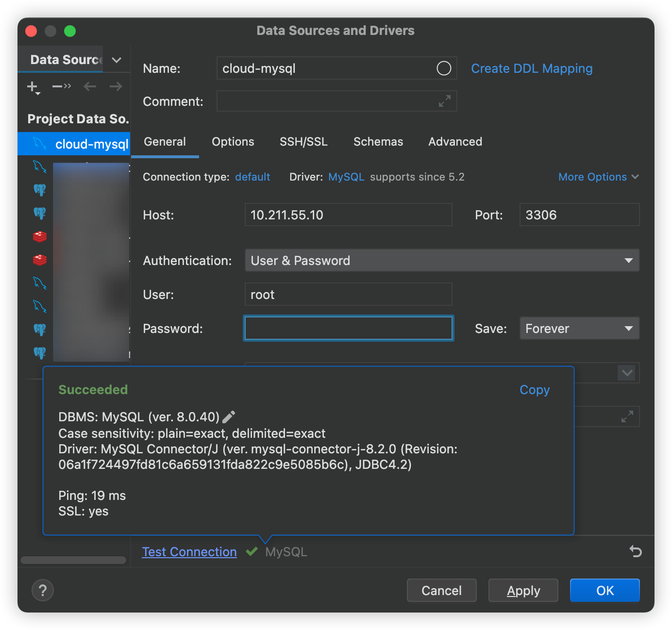Open the Authentication User & Password dropdown

point(442,261)
